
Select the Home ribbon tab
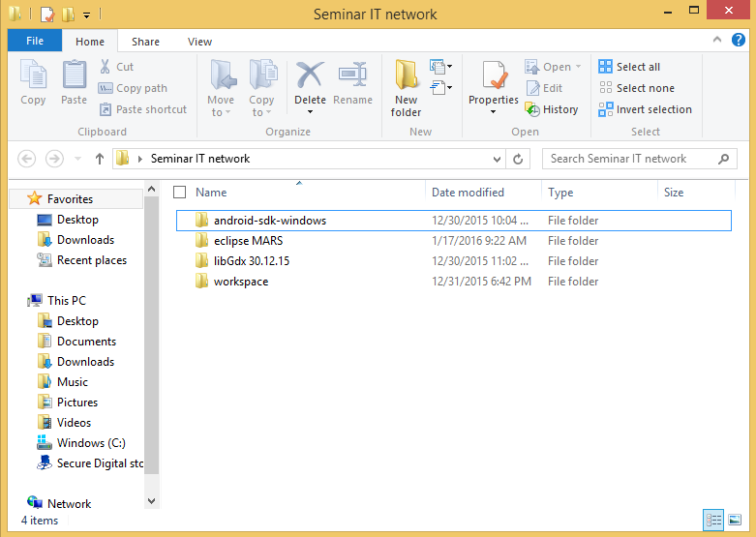[90, 42]
